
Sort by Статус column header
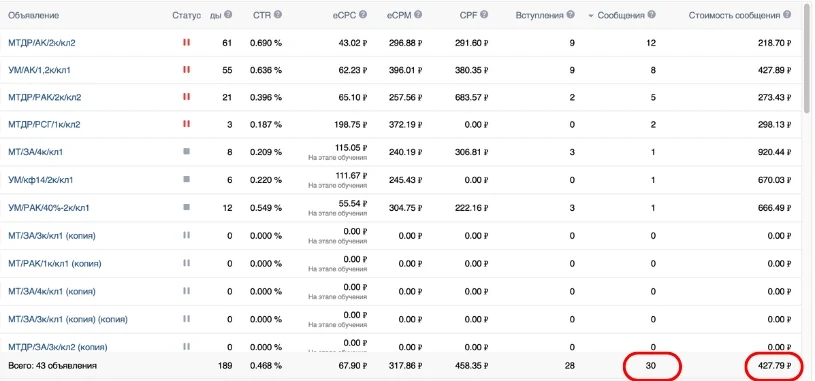tap(187, 15)
